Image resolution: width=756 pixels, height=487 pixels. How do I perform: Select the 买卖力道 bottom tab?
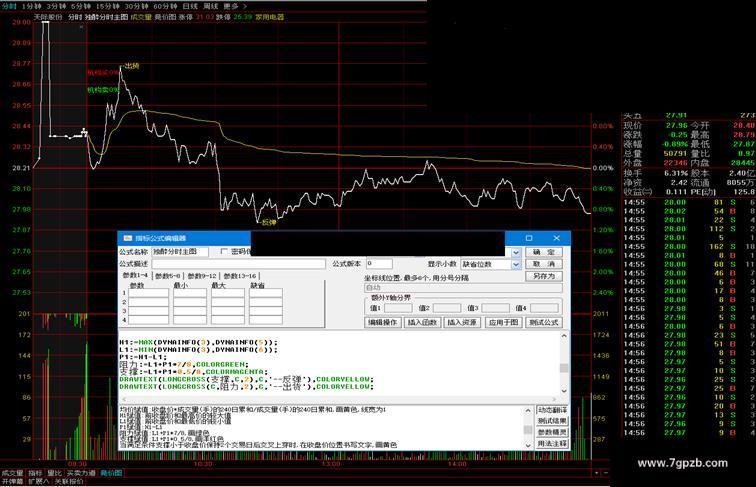[81, 473]
